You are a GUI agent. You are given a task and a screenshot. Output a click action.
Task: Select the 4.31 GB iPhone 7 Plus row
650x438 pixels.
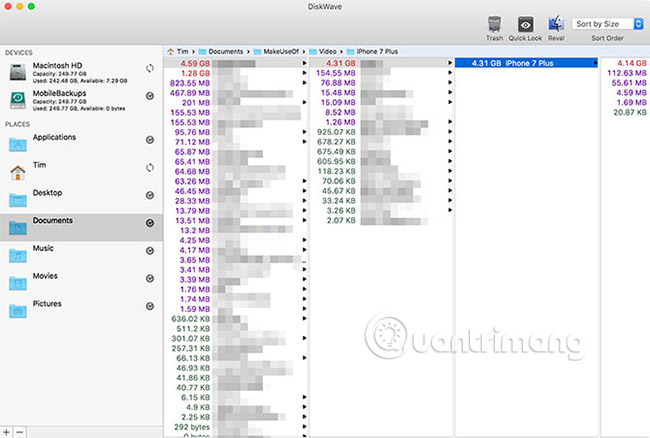coord(526,63)
